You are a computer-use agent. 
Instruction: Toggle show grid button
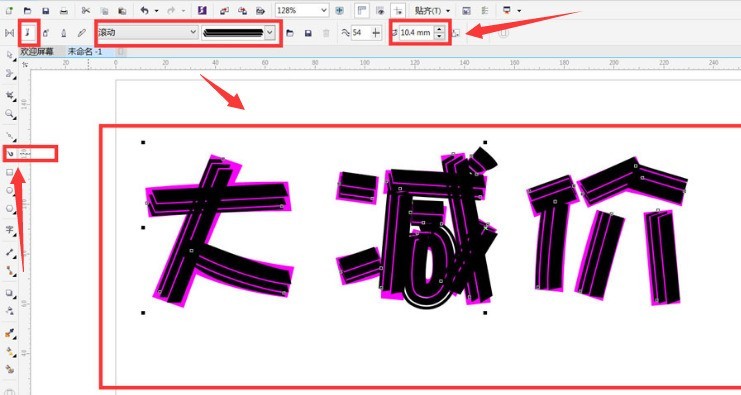coord(380,10)
